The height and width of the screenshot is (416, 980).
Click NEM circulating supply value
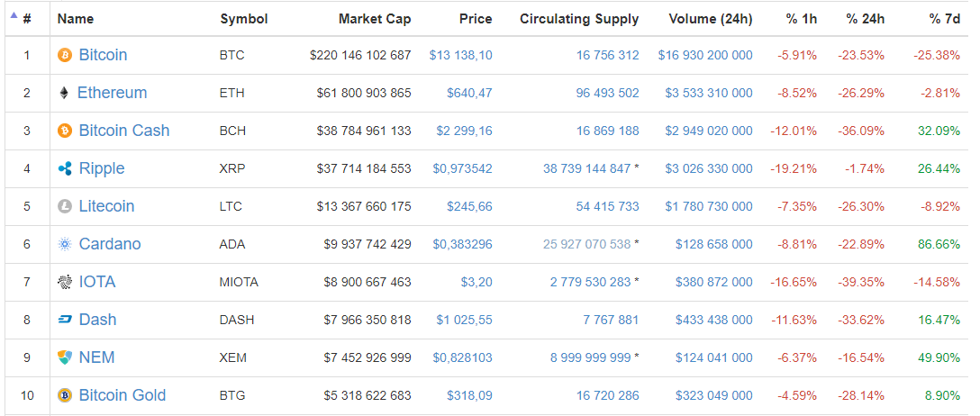pyautogui.click(x=590, y=357)
